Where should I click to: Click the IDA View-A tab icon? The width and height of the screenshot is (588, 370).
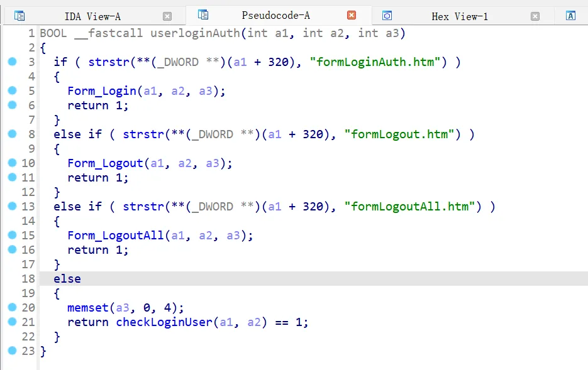[x=19, y=16]
